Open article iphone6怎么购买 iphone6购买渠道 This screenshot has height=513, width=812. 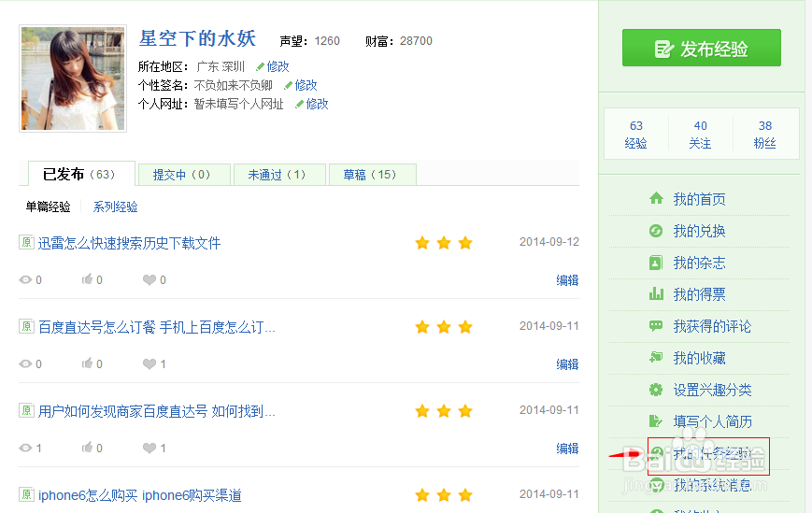click(140, 495)
